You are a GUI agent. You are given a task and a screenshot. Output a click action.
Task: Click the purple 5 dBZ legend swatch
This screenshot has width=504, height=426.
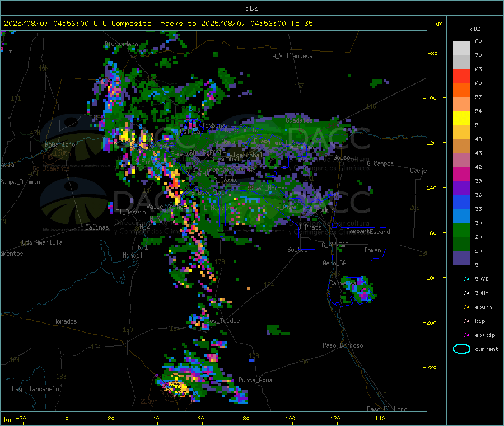tap(461, 258)
